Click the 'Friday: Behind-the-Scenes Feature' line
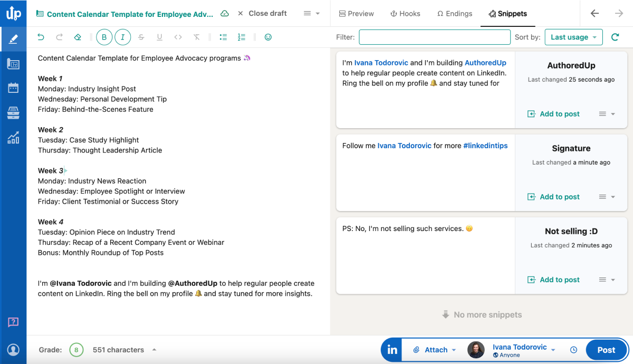The image size is (633, 364). pyautogui.click(x=95, y=109)
